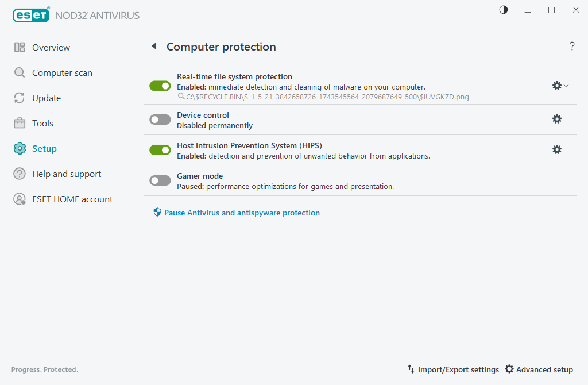Switch color contrast mode icon
This screenshot has width=588, height=385.
coord(504,10)
